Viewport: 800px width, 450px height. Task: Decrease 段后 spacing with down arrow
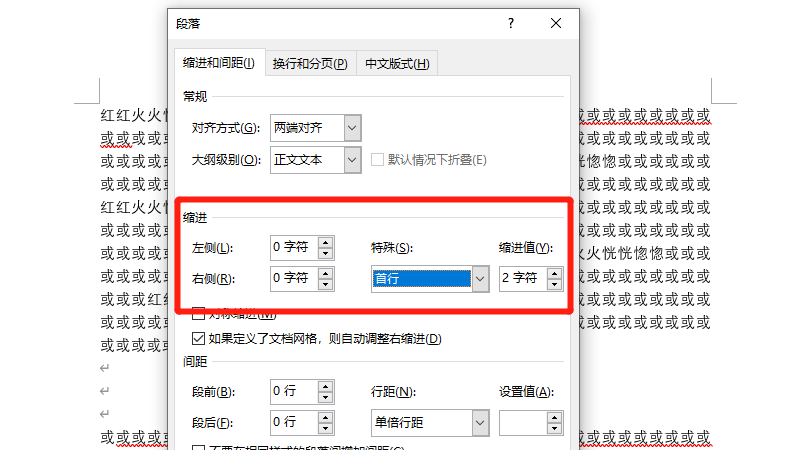point(325,428)
